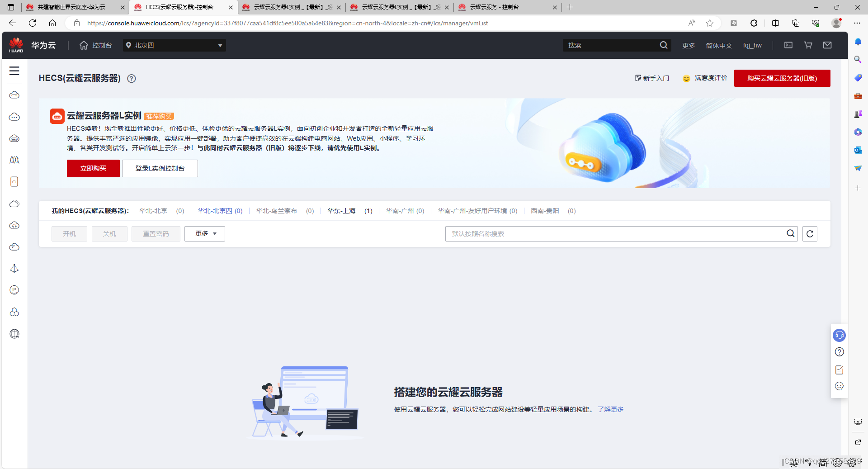Add this page to favorites star
Screen dimensions: 868x469
coord(710,23)
